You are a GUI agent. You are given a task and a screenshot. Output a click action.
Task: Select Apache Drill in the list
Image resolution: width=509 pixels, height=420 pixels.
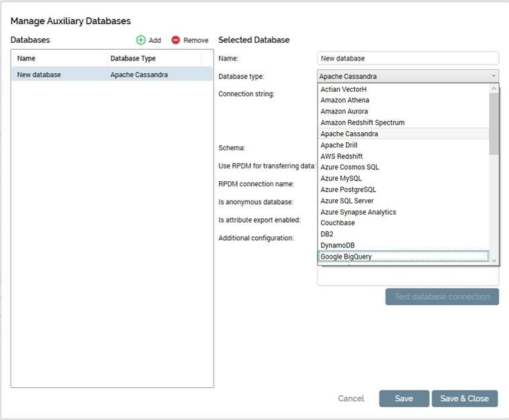pos(339,145)
